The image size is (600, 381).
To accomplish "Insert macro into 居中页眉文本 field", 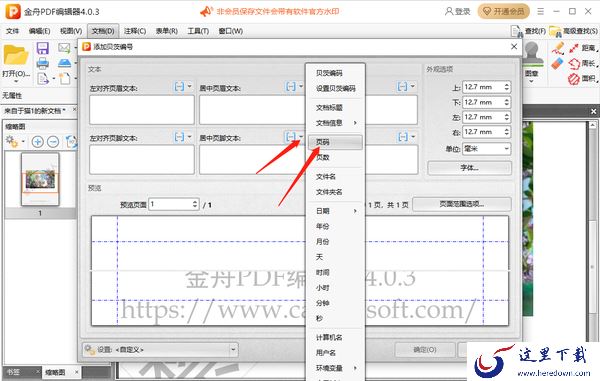I will coord(291,87).
